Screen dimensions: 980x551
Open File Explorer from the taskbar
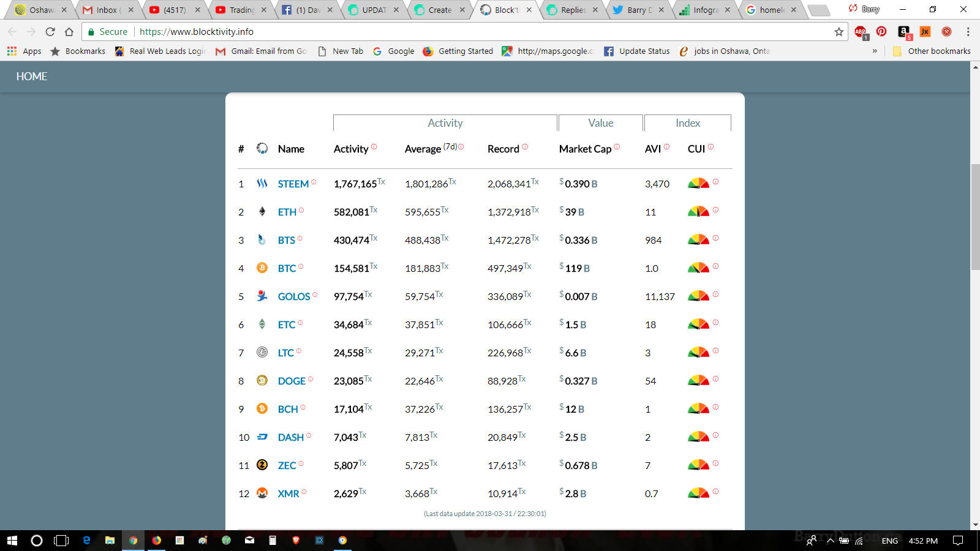110,541
